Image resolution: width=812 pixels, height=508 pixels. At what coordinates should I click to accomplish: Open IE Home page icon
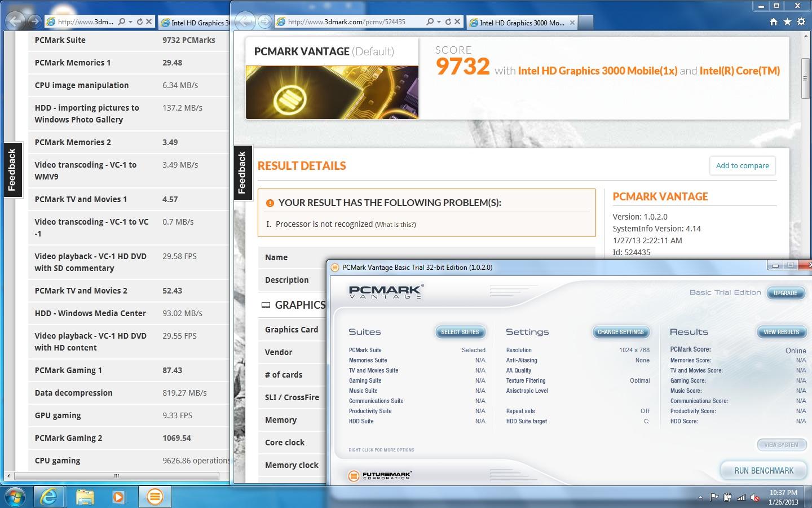[x=774, y=21]
